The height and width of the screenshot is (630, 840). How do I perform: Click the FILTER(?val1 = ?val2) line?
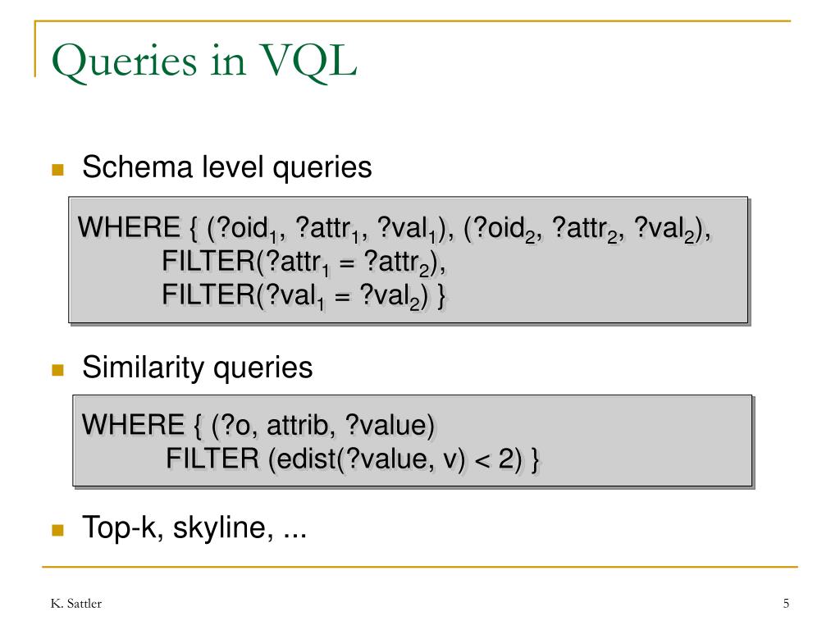tap(304, 296)
